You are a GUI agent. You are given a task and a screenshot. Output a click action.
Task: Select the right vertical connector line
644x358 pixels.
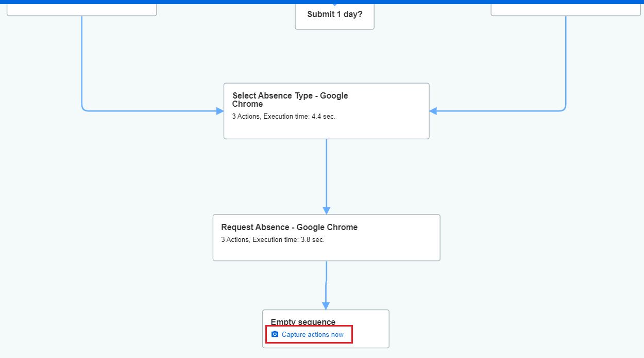[566, 62]
